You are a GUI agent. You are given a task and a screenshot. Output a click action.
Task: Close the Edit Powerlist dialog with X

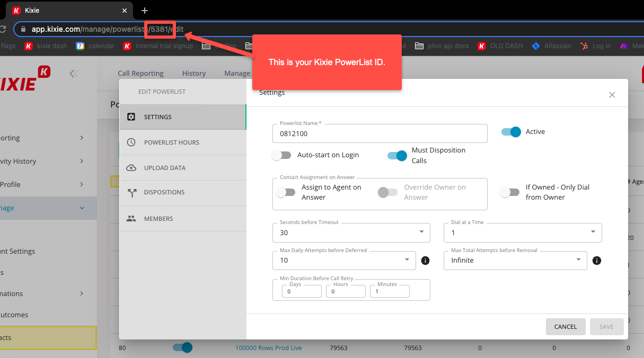click(x=612, y=95)
